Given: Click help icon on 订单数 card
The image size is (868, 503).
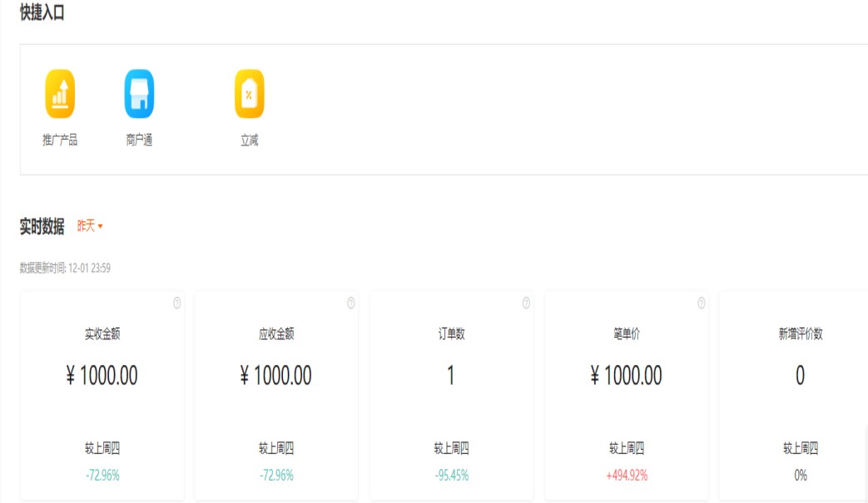Looking at the screenshot, I should tap(526, 303).
